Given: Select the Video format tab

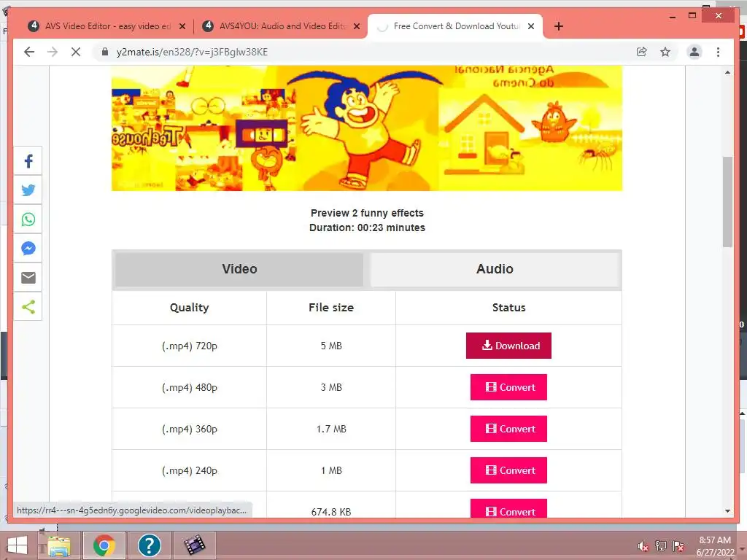Looking at the screenshot, I should [239, 269].
